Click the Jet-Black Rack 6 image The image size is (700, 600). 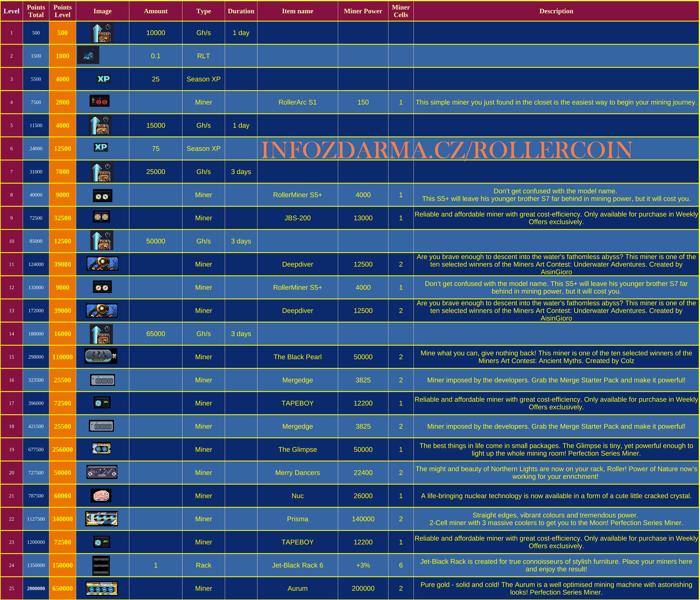(101, 565)
